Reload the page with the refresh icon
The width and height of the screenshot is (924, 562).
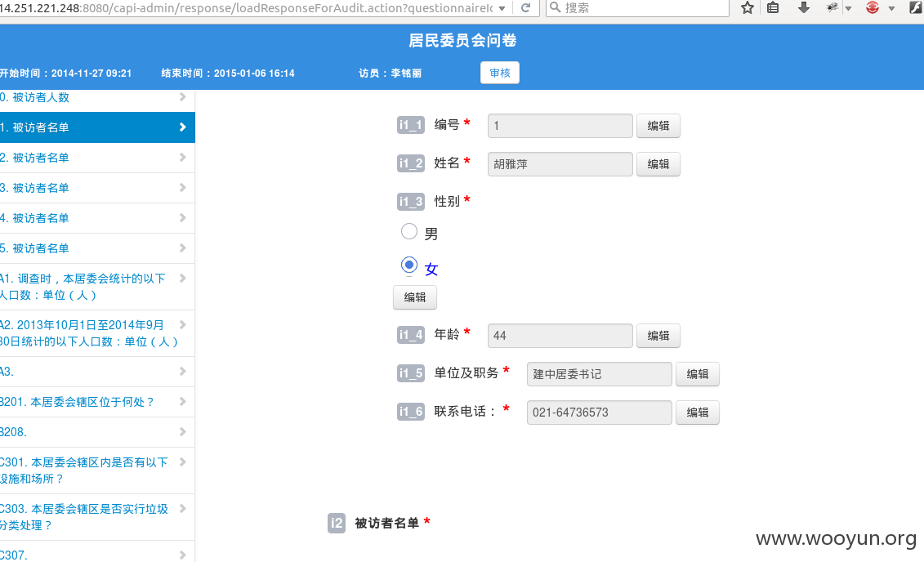pos(525,7)
